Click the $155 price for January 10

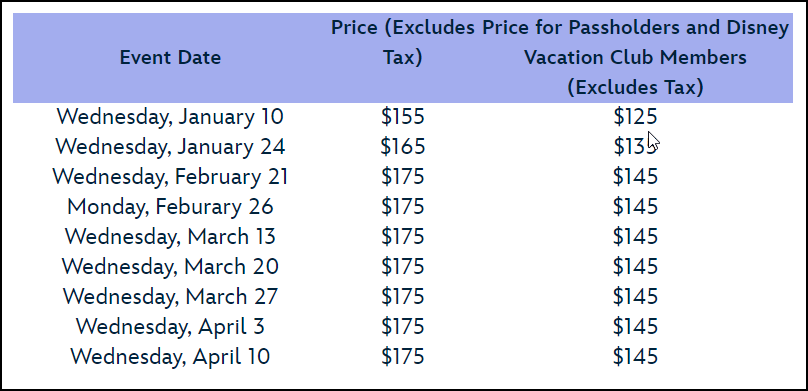pos(402,116)
